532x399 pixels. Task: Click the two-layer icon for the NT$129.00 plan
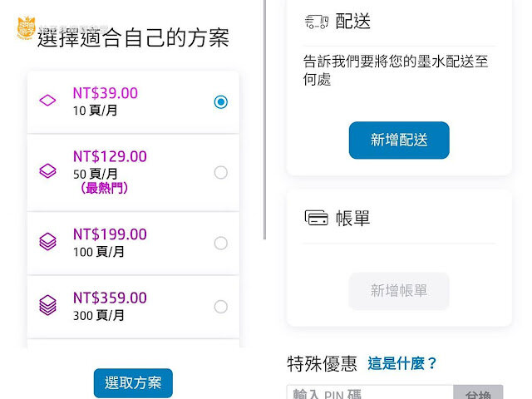coord(47,172)
